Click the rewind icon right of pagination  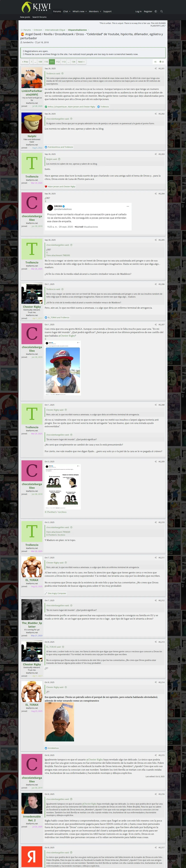(155, 62)
